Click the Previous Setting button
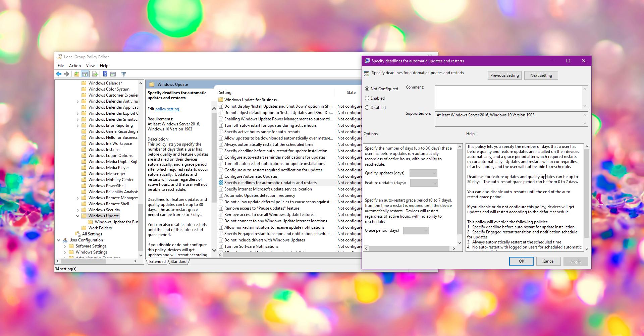Screen dimensions: 644x336 pyautogui.click(x=504, y=75)
